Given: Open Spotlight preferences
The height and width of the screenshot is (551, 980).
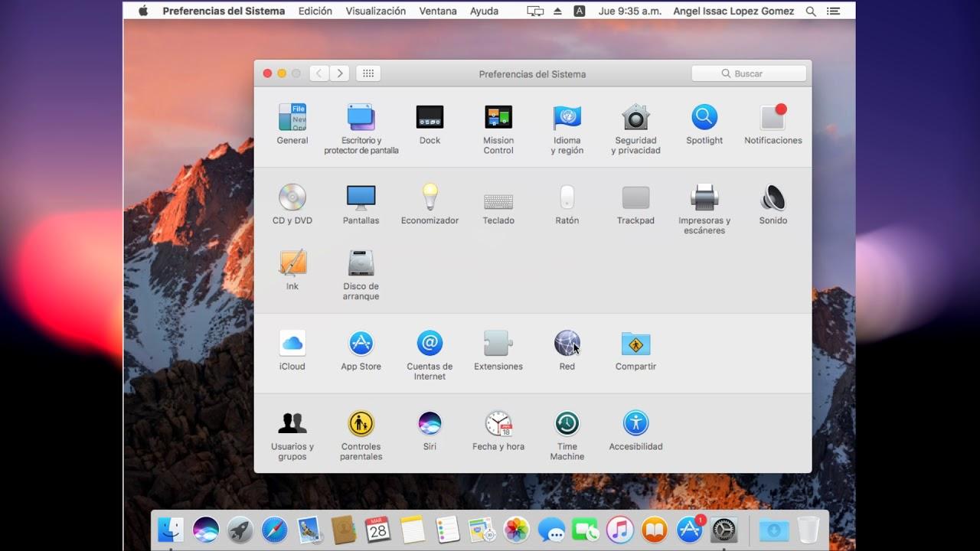Looking at the screenshot, I should (x=704, y=120).
